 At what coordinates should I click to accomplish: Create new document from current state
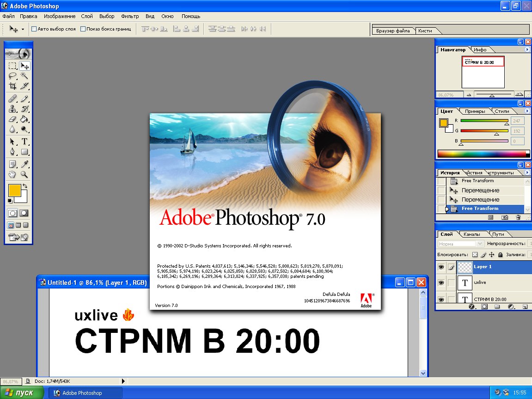(x=490, y=217)
